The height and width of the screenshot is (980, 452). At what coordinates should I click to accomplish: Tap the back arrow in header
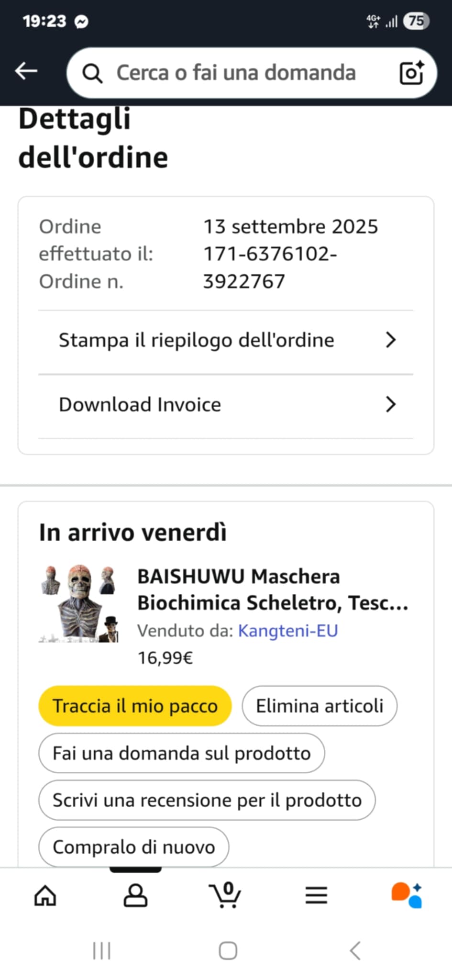[x=26, y=72]
